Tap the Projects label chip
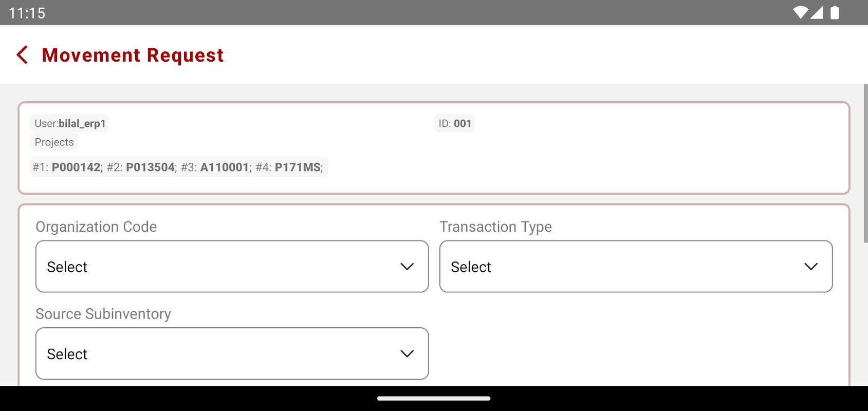 coord(54,142)
